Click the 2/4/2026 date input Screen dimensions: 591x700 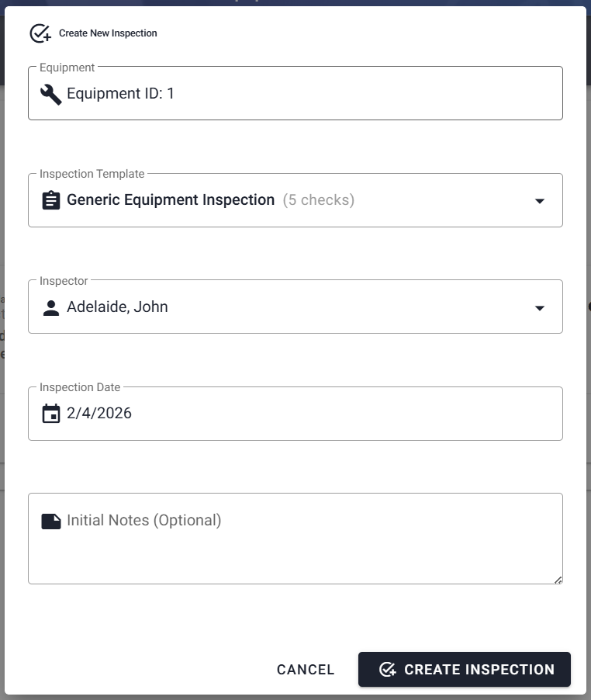310,414
